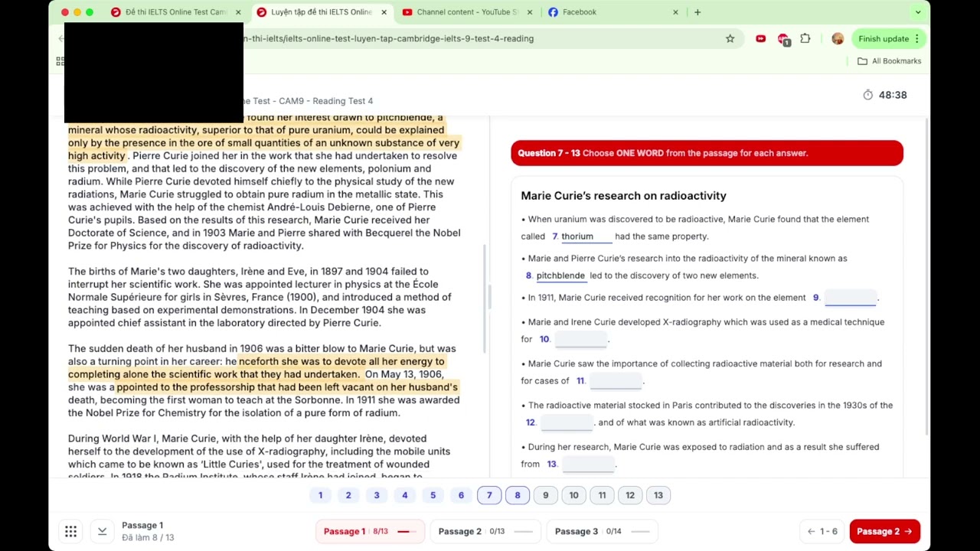
Task: Click the timer clock icon
Action: click(867, 95)
